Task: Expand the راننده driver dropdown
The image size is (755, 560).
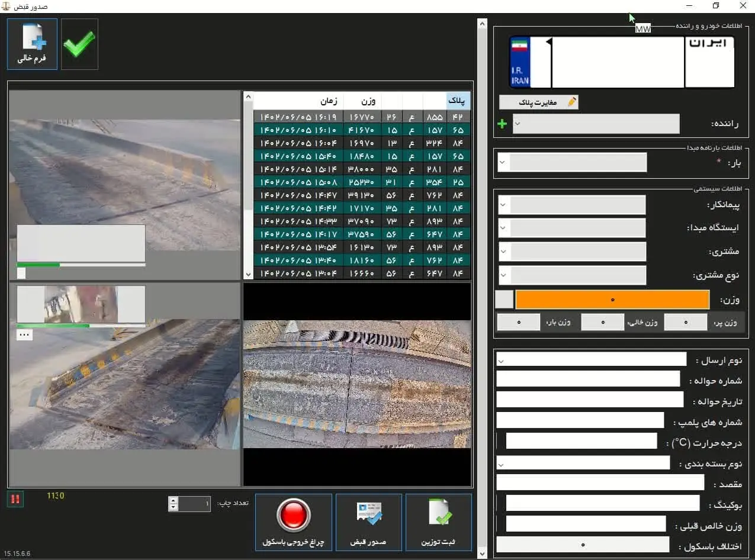Action: click(x=517, y=124)
